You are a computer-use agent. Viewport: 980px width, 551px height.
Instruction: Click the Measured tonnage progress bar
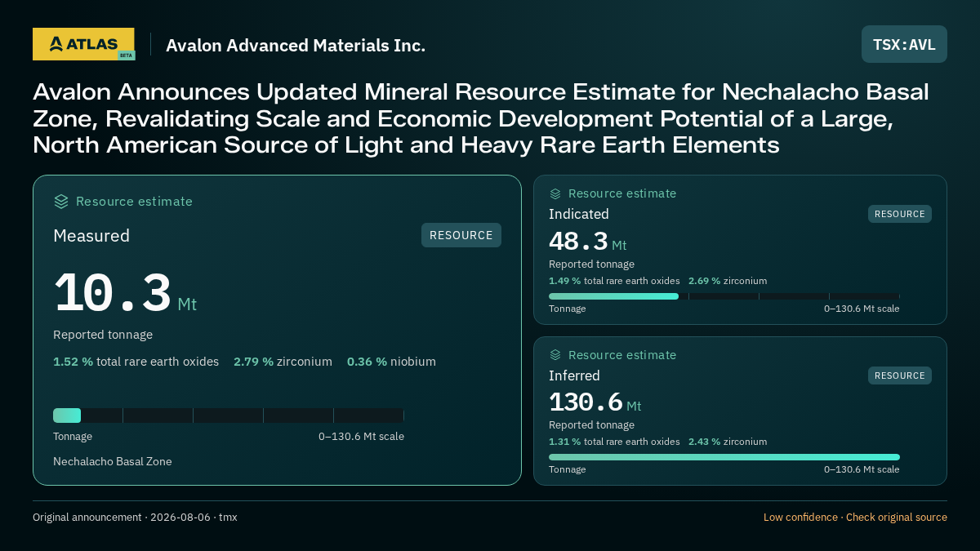click(229, 415)
